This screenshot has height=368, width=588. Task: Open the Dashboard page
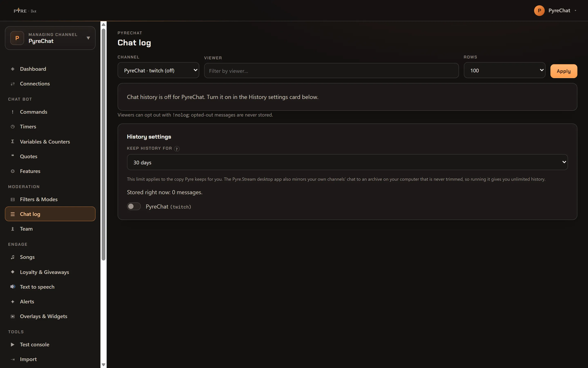click(x=50, y=69)
